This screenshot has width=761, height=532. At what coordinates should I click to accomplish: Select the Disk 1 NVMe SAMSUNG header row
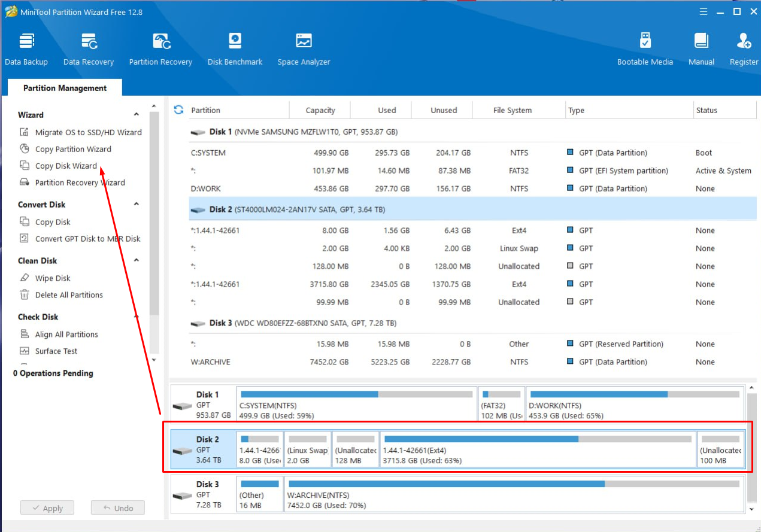[x=472, y=132]
